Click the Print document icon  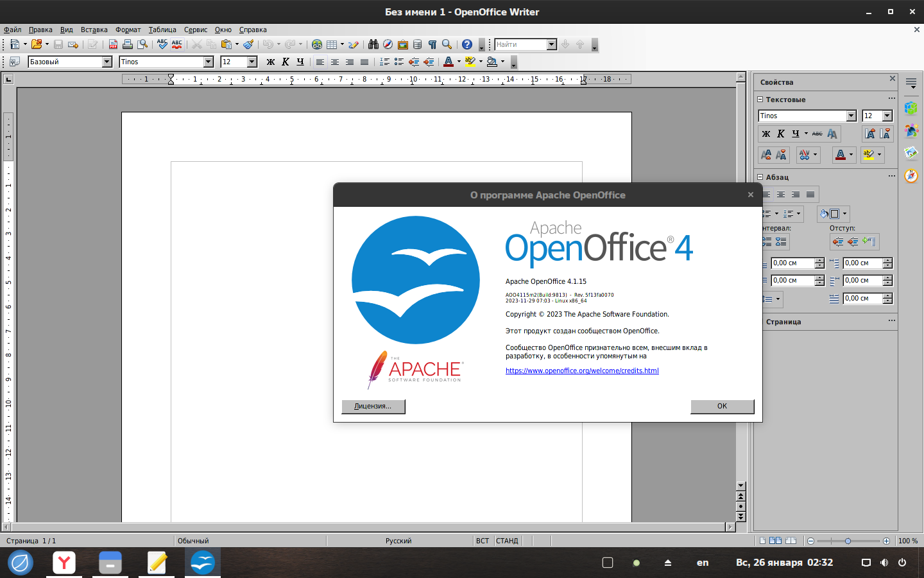128,44
